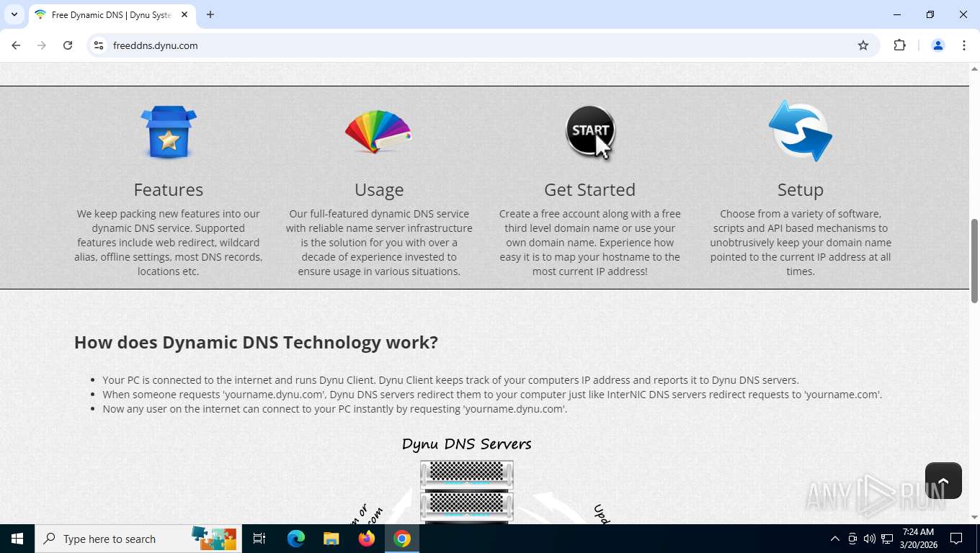Click the Features description paragraph
This screenshot has width=980, height=553.
[169, 243]
